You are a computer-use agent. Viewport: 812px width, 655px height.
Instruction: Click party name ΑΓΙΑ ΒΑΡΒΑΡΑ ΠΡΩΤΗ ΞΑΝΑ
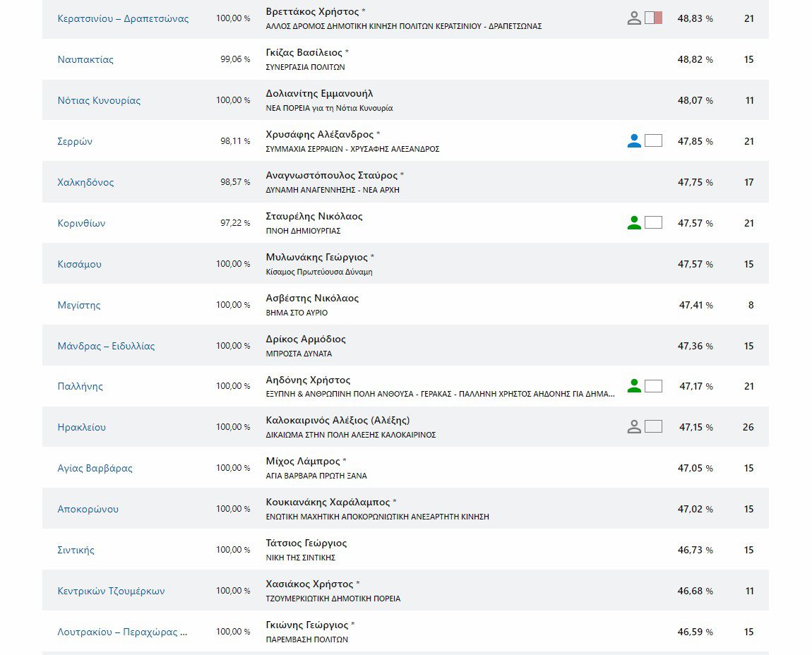click(316, 476)
